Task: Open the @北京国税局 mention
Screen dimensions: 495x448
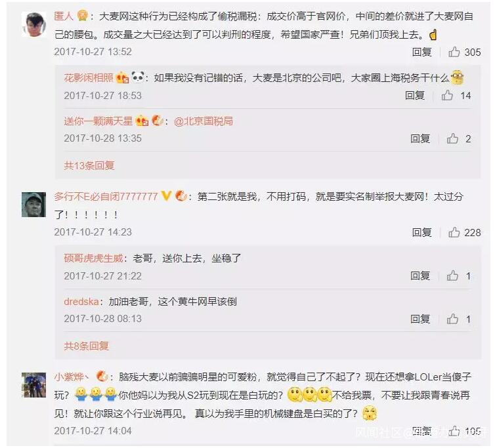Action: coord(204,121)
